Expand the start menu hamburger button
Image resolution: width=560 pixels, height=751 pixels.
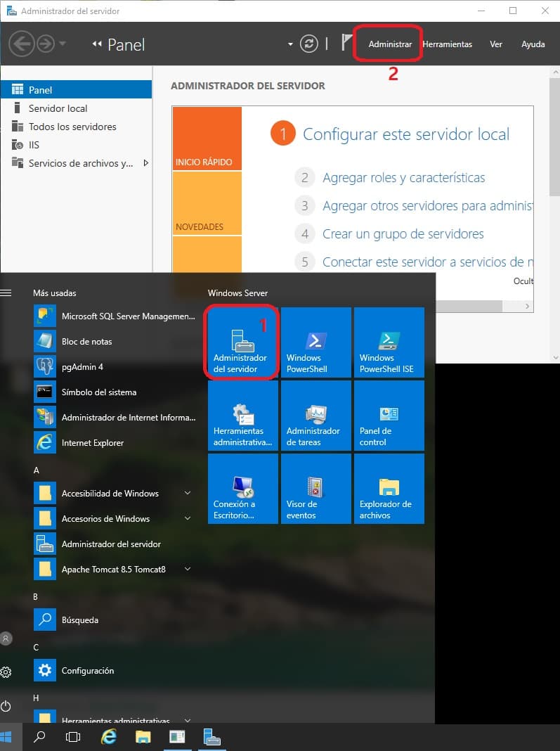6,293
